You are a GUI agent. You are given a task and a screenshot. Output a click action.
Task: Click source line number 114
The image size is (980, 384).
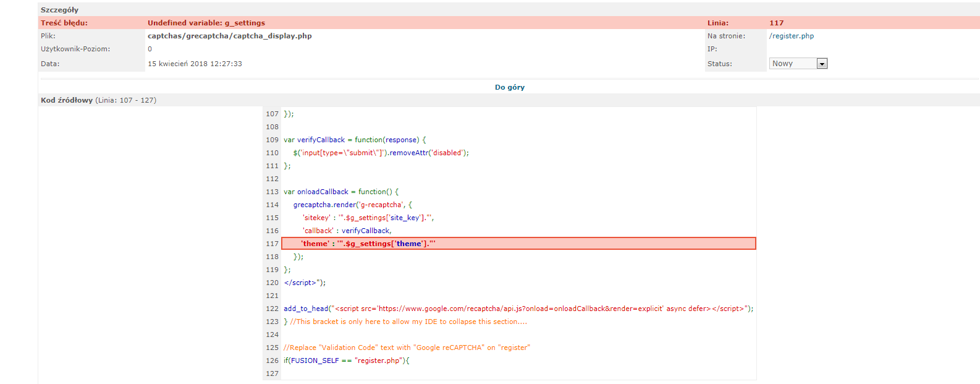(x=272, y=205)
